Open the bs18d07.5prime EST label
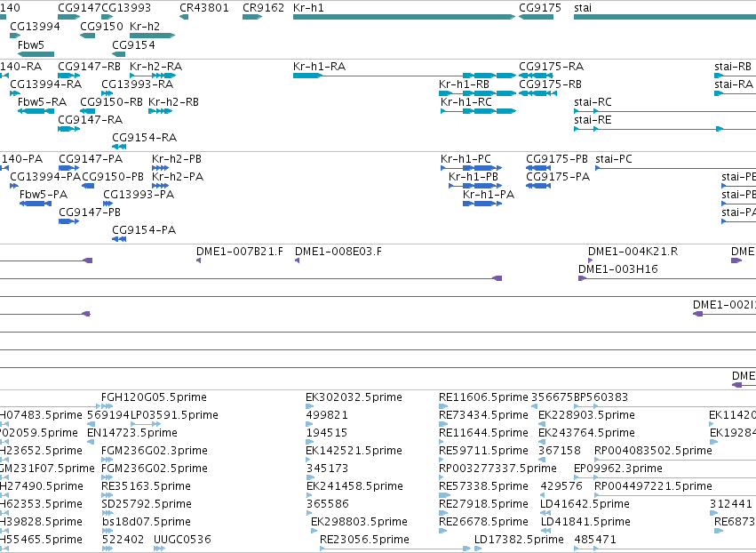This screenshot has width=756, height=553. (x=147, y=522)
